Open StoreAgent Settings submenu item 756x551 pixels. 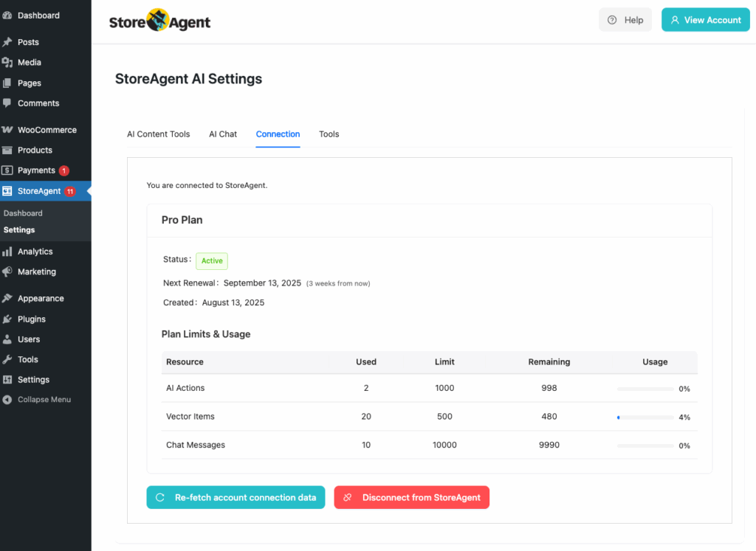point(19,229)
